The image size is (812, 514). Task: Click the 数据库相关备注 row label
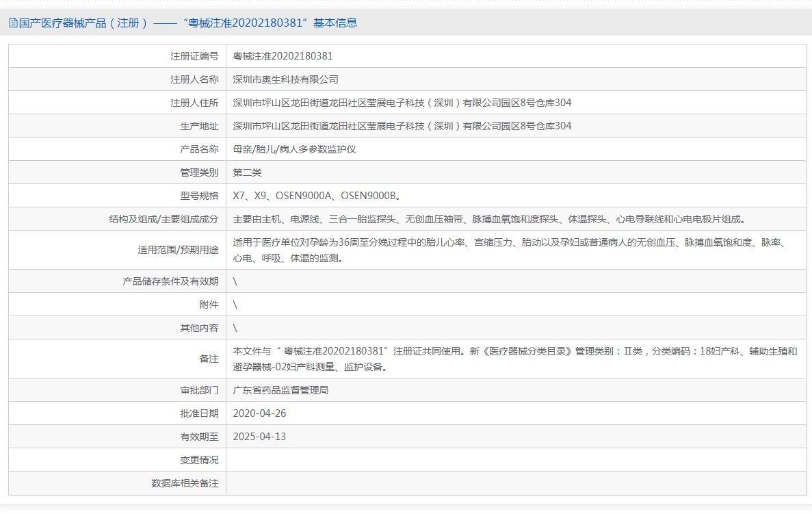point(185,483)
